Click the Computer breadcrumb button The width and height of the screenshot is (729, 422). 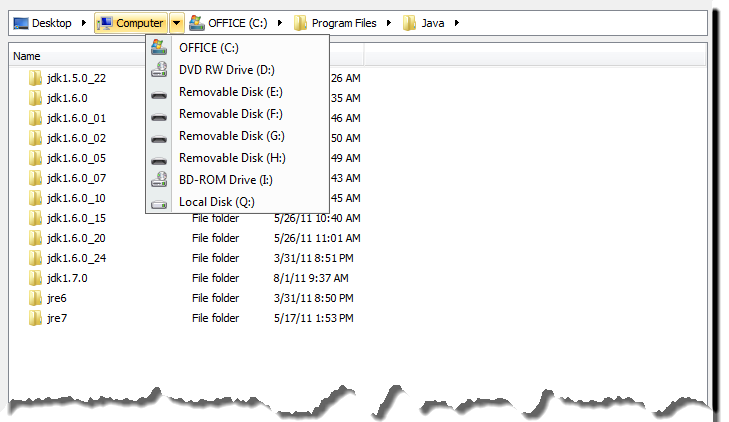click(131, 22)
